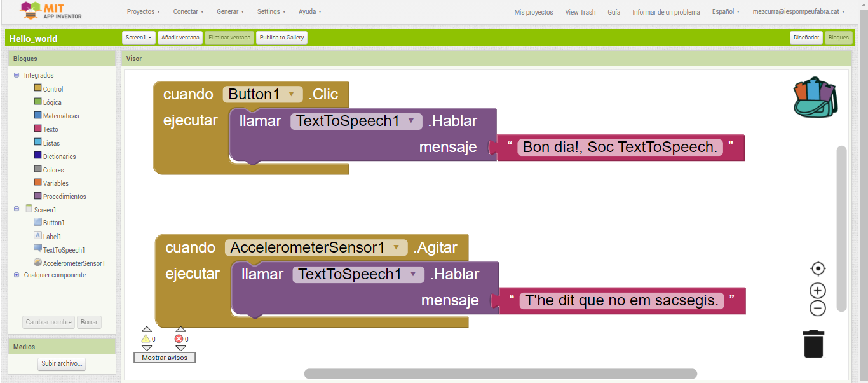Viewport: 868px width, 383px height.
Task: Click the MIT App Inventor logo
Action: [51, 11]
